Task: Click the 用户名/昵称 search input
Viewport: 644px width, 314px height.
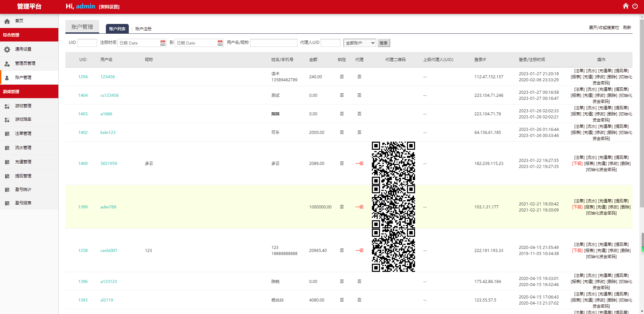Action: pos(274,43)
